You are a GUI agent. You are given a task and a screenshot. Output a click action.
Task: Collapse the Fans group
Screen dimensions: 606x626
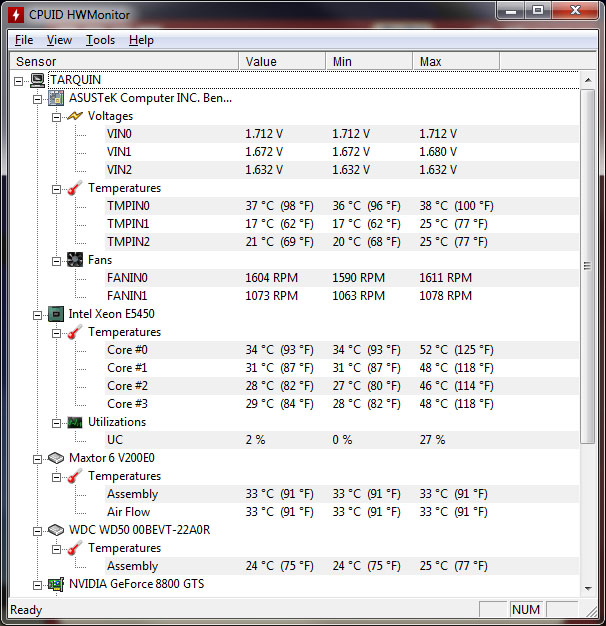point(56,261)
